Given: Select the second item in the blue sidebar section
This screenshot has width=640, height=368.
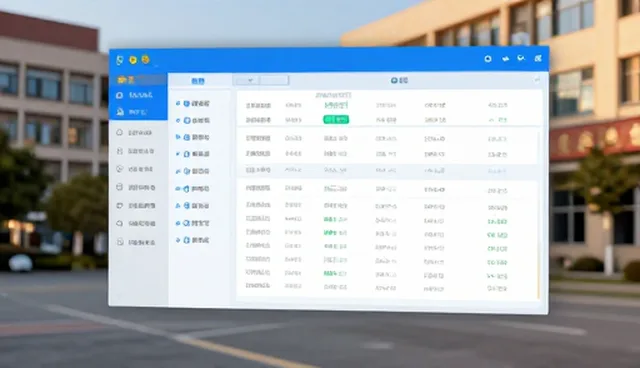Looking at the screenshot, I should coord(138,95).
